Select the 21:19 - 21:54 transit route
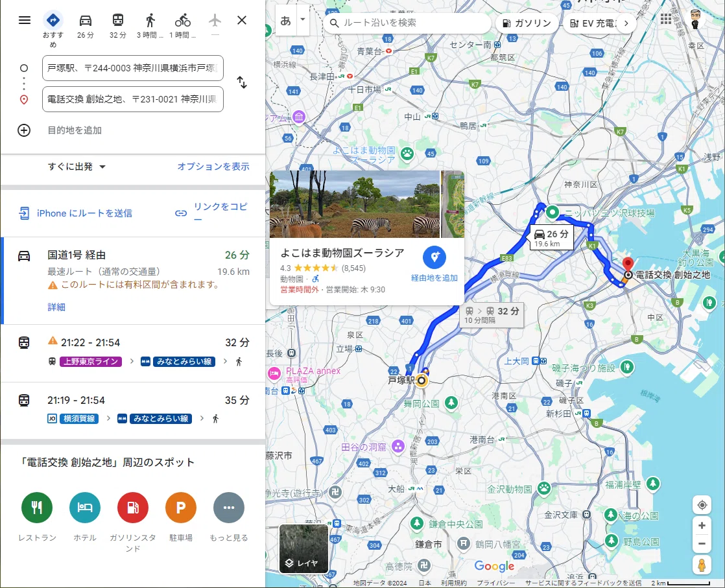Image resolution: width=725 pixels, height=588 pixels. (133, 411)
